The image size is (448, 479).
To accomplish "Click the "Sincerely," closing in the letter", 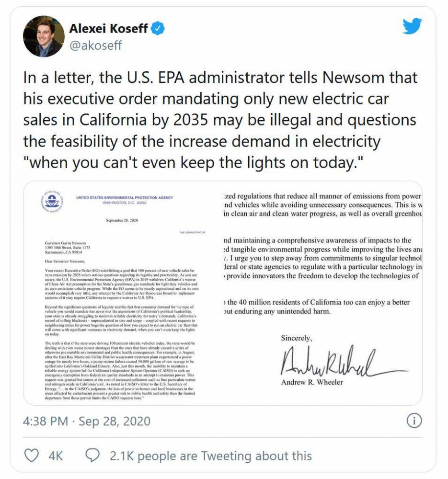I will tap(296, 339).
